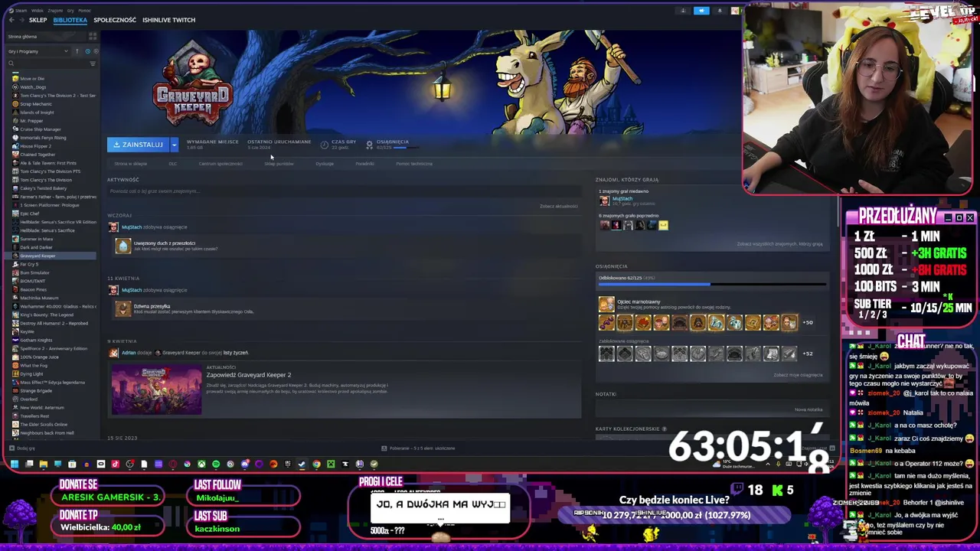Click the activity comment input field
The image size is (980, 551).
[x=343, y=191]
